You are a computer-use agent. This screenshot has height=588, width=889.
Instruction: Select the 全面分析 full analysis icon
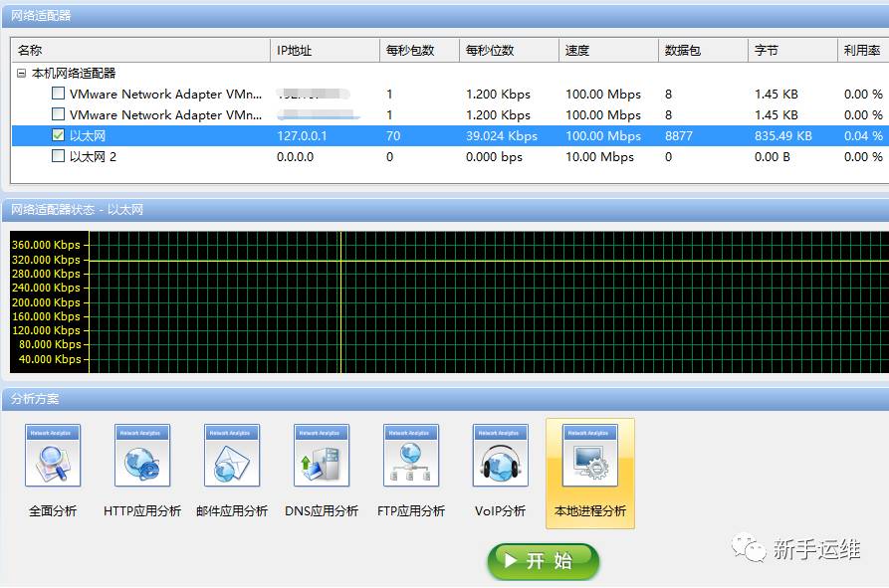click(53, 457)
